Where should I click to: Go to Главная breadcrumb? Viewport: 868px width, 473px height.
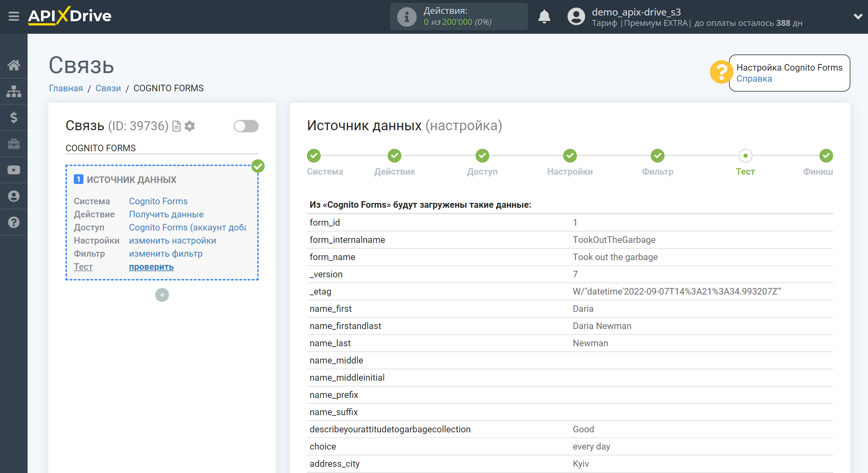66,88
